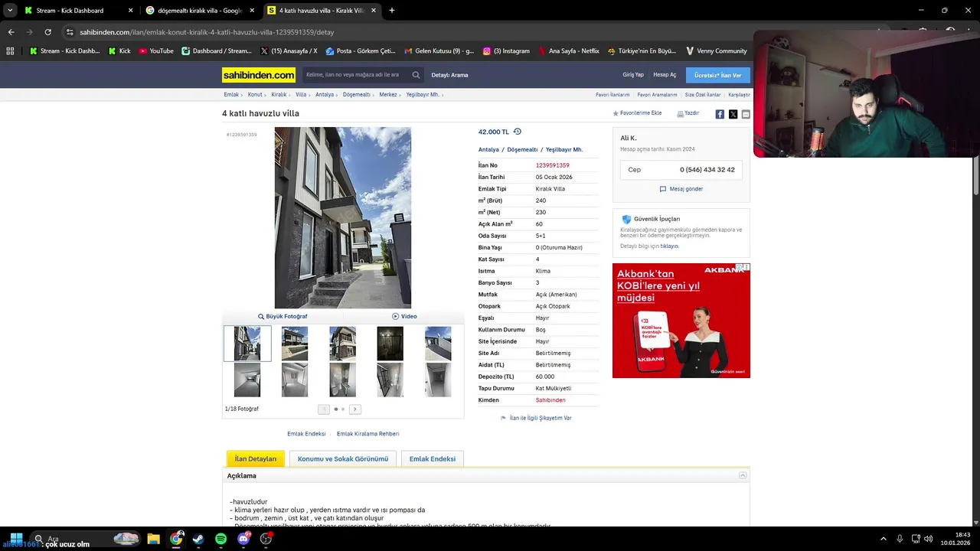The width and height of the screenshot is (980, 551).
Task: Click the search magnifier icon in header
Action: pyautogui.click(x=416, y=75)
